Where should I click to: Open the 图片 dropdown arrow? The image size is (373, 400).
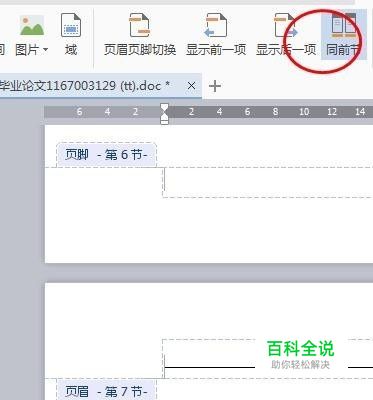click(x=46, y=50)
